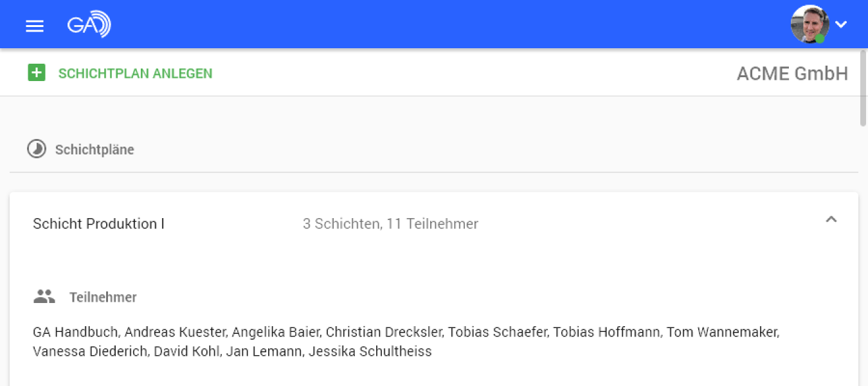Select the people icon above the participant list
The height and width of the screenshot is (386, 868).
point(44,296)
